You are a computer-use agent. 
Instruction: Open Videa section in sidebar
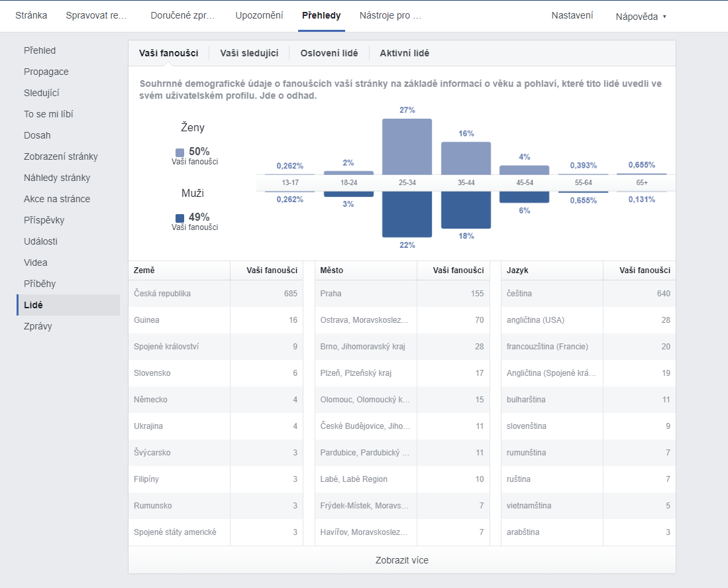tap(36, 263)
